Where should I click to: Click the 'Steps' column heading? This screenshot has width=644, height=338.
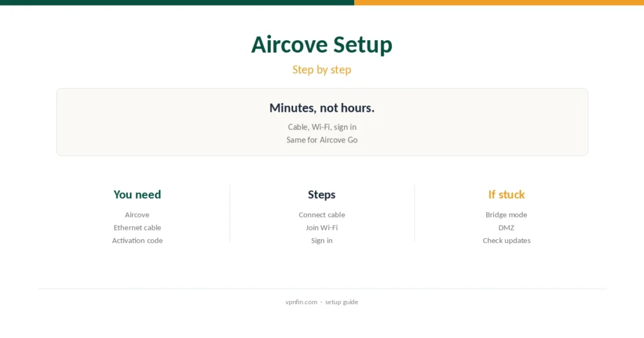click(321, 194)
